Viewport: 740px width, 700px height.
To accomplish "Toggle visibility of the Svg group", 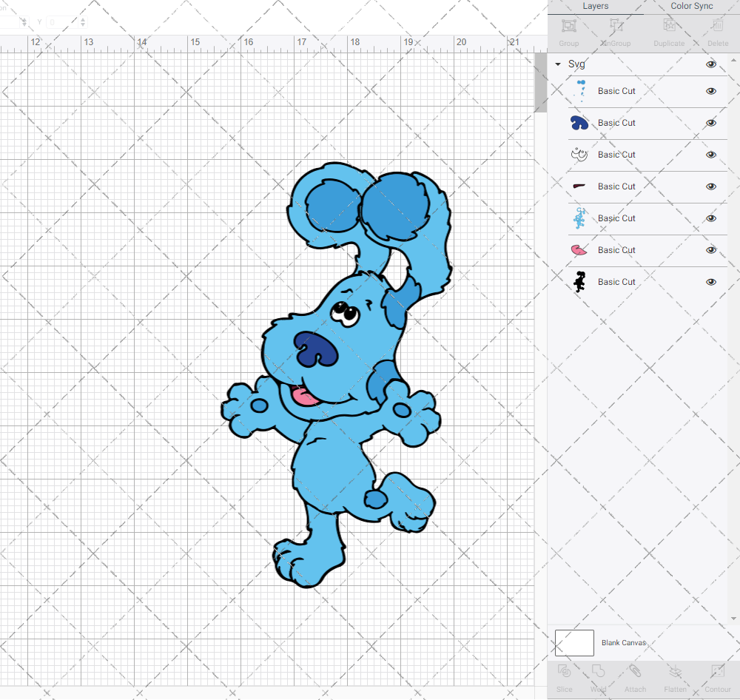I will click(711, 64).
